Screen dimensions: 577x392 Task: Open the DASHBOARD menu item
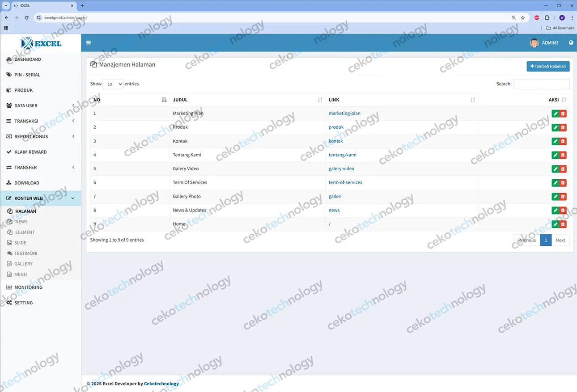coord(28,59)
